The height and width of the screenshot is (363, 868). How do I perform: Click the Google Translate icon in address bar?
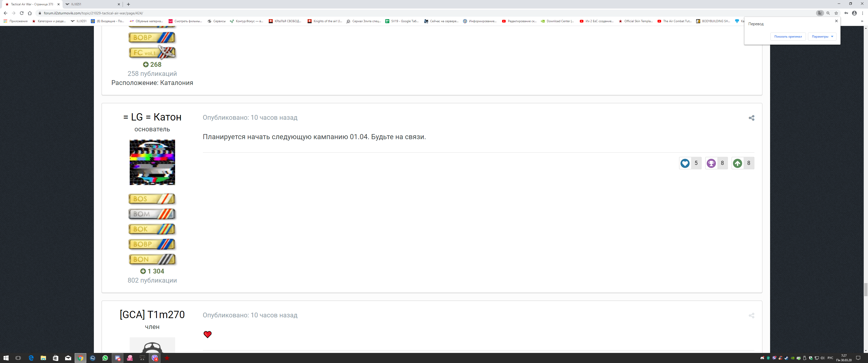click(x=820, y=13)
